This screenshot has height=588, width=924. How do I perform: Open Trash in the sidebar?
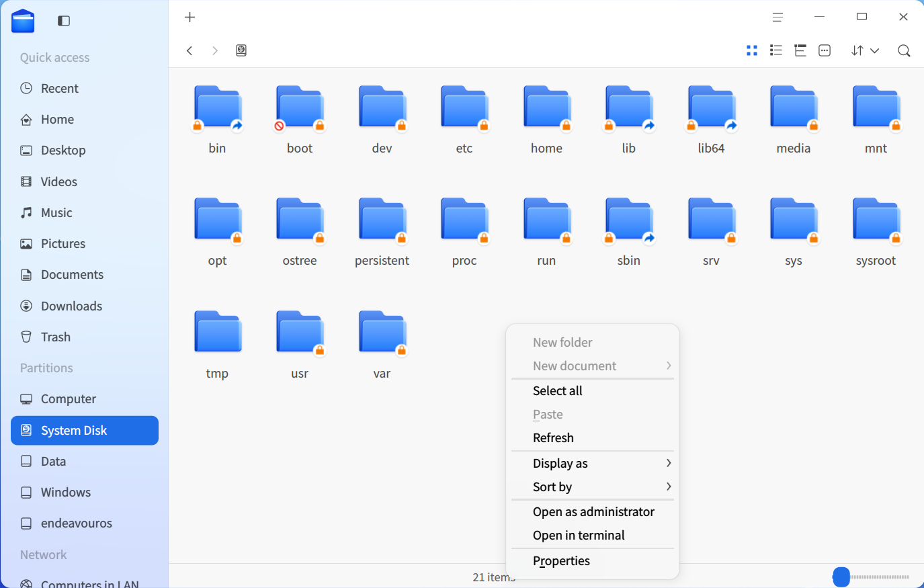click(x=85, y=337)
